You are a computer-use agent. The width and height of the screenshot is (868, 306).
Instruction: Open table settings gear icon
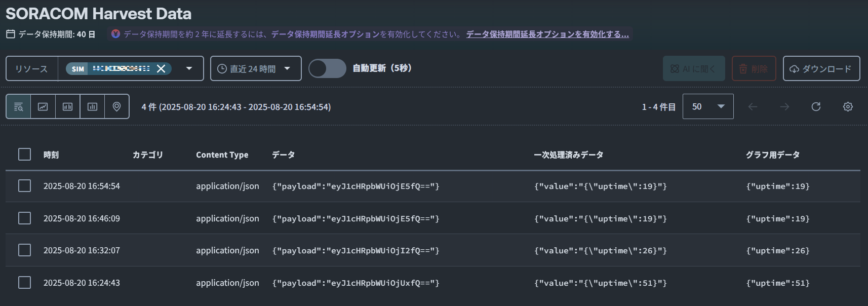pos(848,106)
